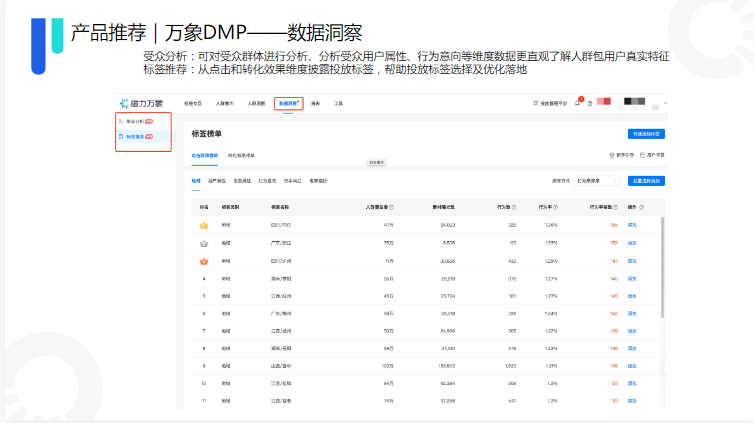Open the 用户手册 manual link

pyautogui.click(x=653, y=155)
